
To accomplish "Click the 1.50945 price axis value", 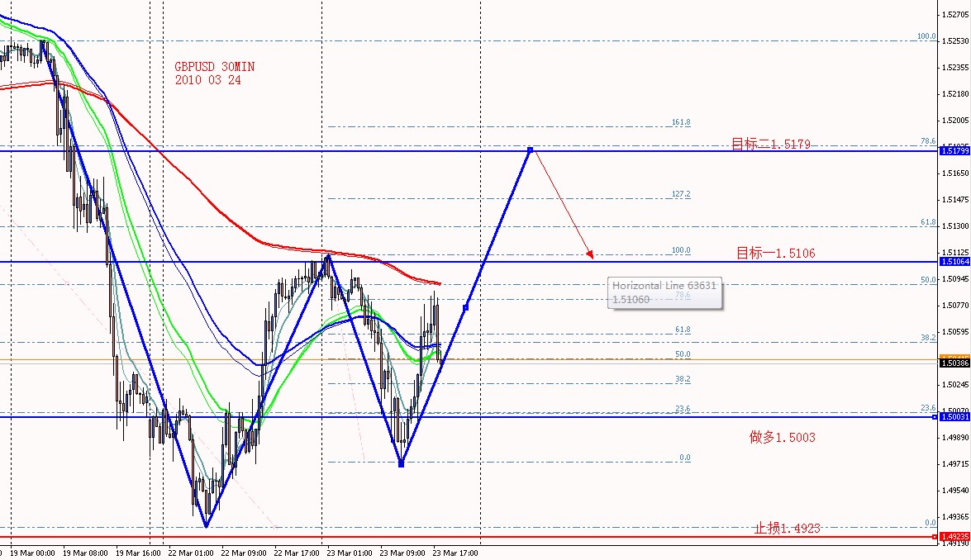I will pos(955,279).
